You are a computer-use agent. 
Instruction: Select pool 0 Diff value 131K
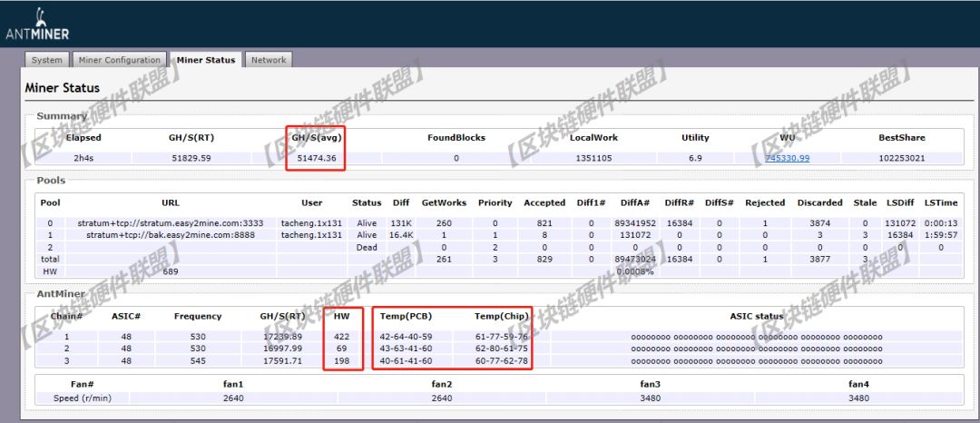pyautogui.click(x=401, y=223)
